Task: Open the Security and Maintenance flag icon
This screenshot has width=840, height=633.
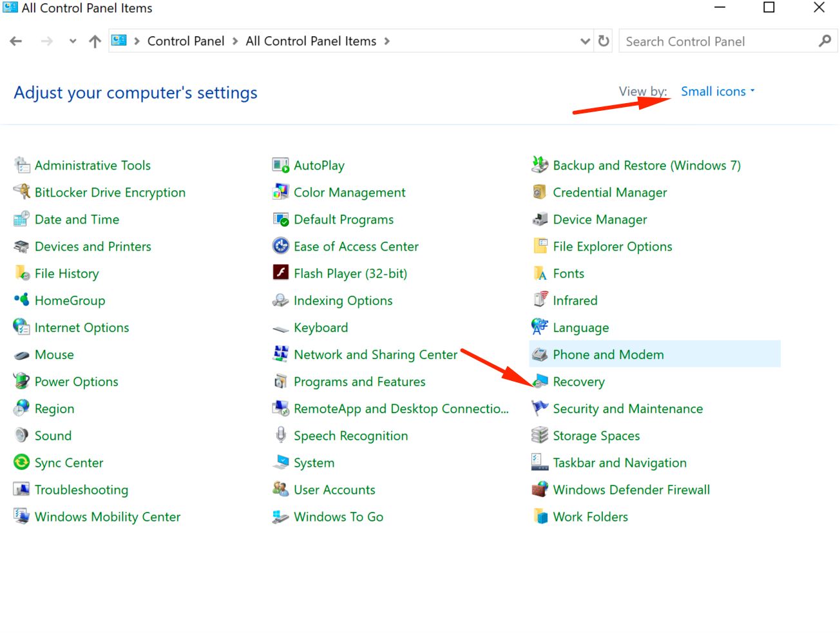Action: (540, 409)
